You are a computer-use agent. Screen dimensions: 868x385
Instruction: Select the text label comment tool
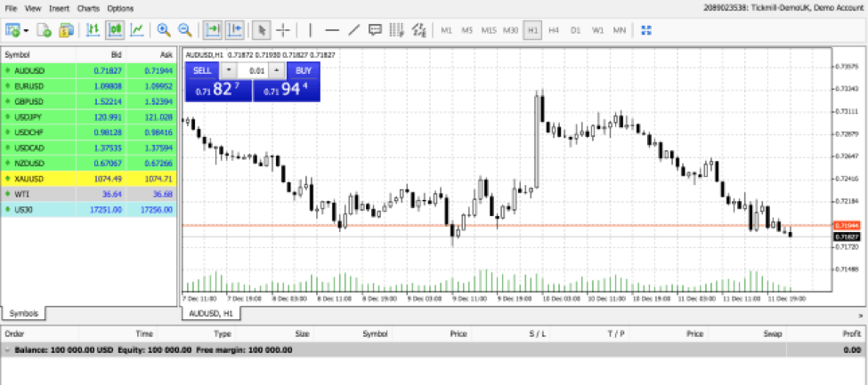tap(376, 30)
